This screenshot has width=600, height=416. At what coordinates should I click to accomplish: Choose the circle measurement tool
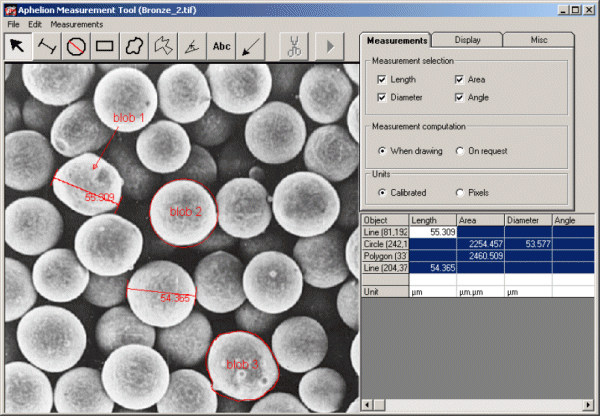click(76, 46)
